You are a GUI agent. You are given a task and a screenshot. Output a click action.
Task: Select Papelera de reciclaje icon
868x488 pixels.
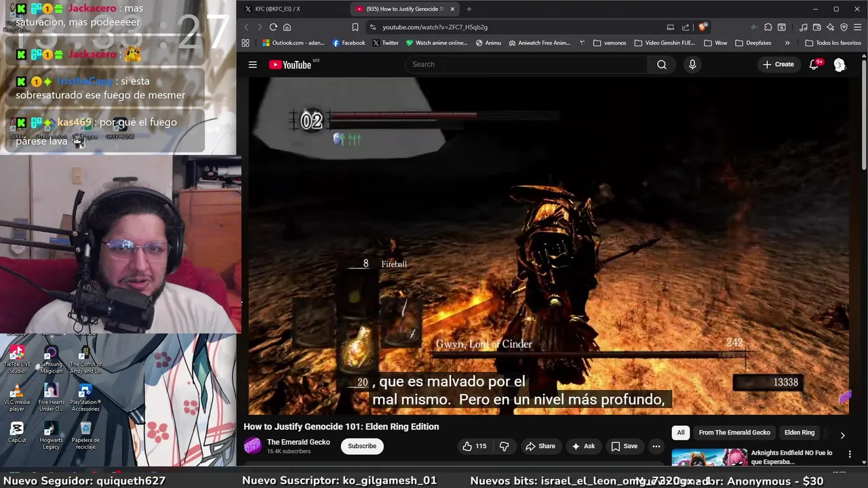(x=85, y=436)
